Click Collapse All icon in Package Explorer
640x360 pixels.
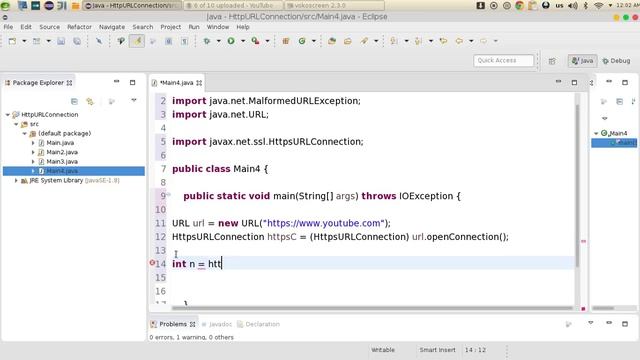tap(74, 101)
